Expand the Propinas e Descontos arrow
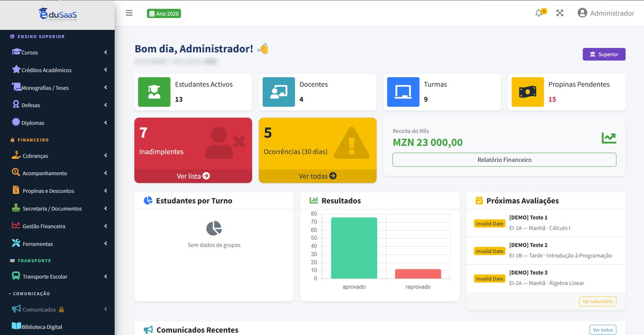Screen dimensions: 644x335 point(105,191)
